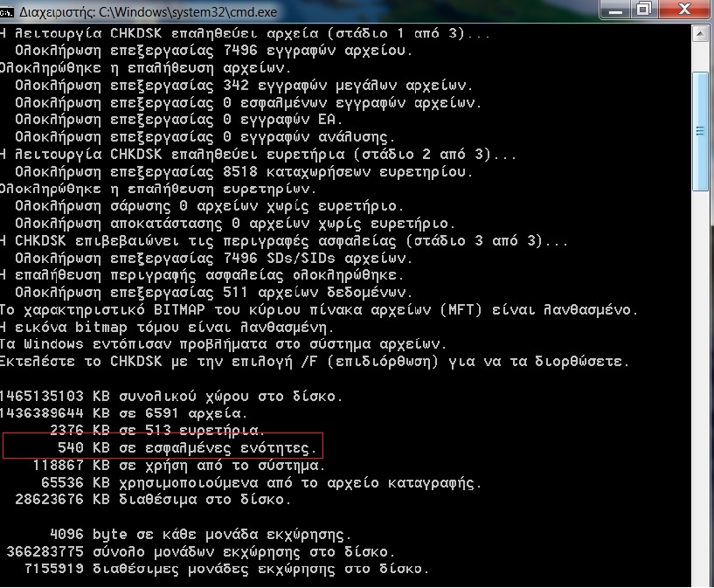Image resolution: width=714 pixels, height=588 pixels.
Task: Close the cmd.exe window
Action: 683,10
